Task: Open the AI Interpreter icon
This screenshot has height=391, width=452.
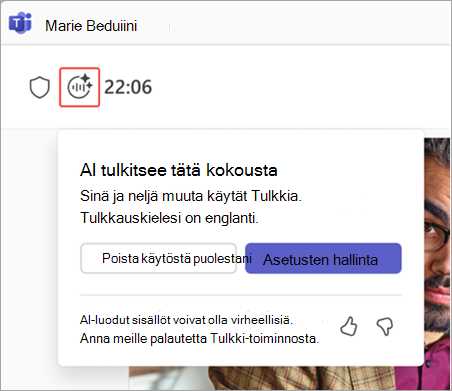Action: tap(80, 87)
